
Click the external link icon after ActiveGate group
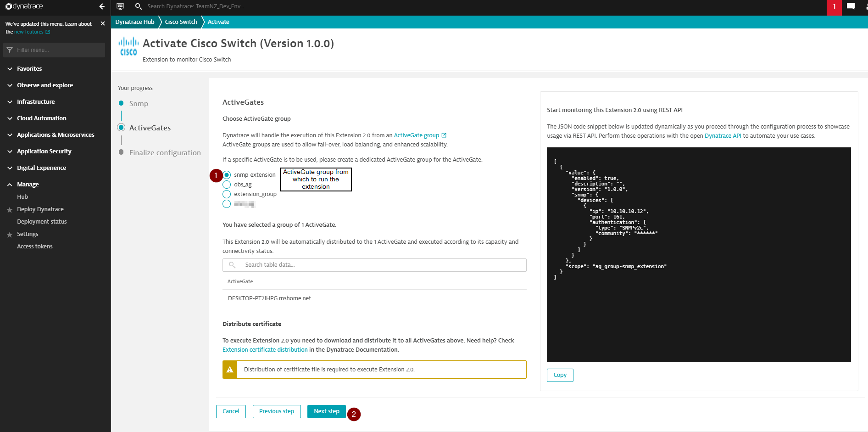pyautogui.click(x=444, y=135)
